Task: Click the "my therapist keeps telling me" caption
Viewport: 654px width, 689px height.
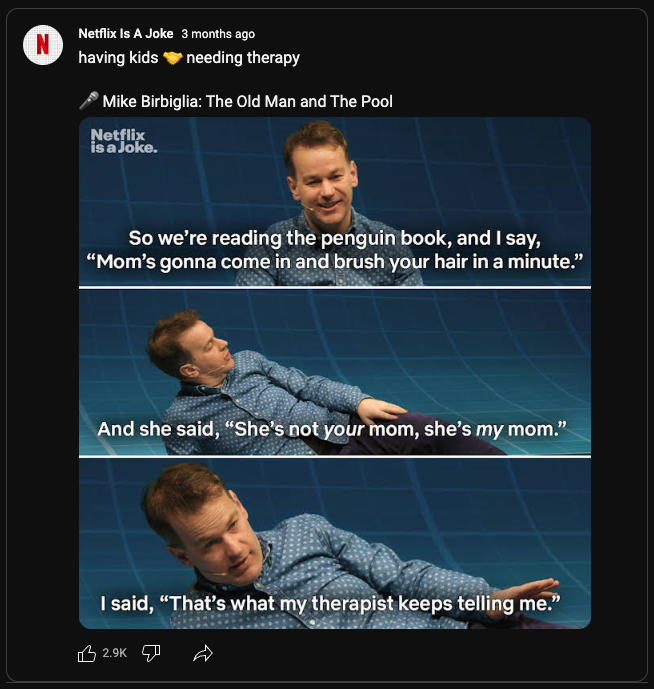Action: (331, 603)
